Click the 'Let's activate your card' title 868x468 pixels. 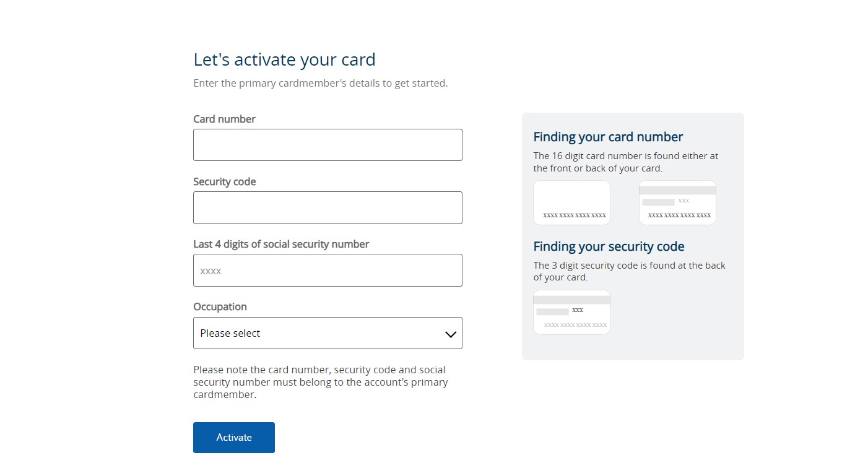point(284,59)
